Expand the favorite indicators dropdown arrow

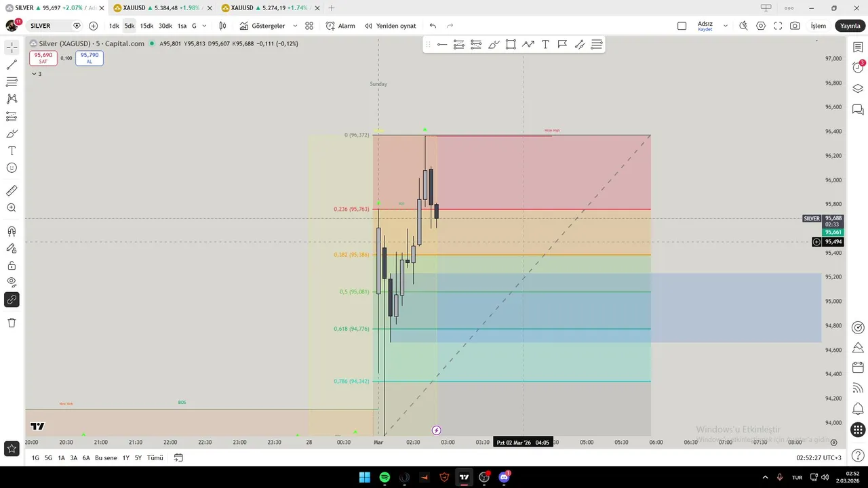click(x=295, y=26)
